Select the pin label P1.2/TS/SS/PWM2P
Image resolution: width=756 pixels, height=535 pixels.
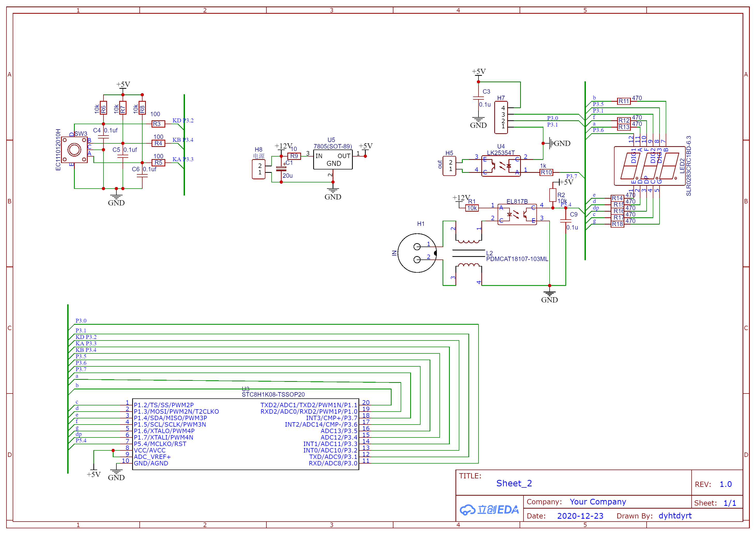pos(164,405)
